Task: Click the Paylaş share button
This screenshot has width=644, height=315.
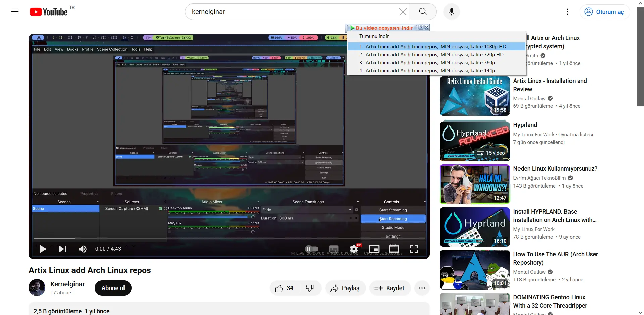Action: coord(345,288)
